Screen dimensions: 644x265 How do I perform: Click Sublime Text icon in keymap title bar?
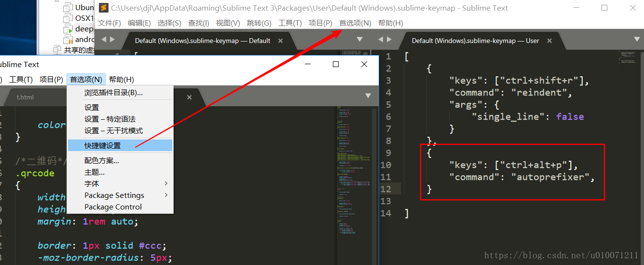103,8
